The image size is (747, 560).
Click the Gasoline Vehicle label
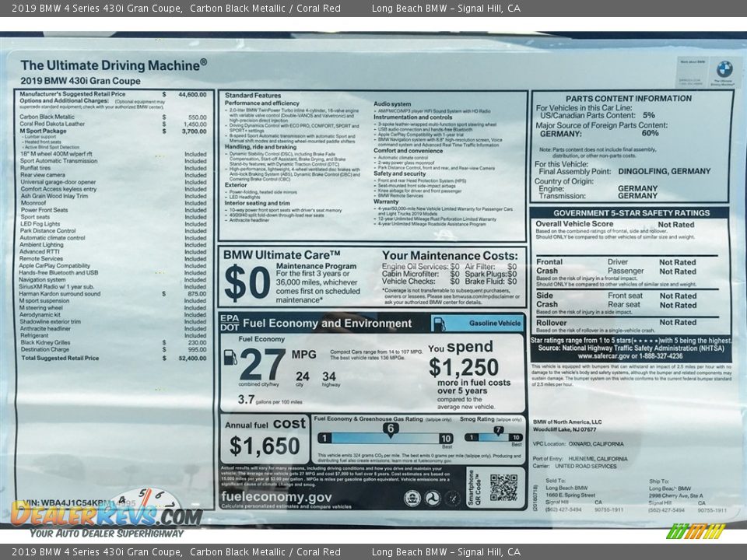[x=495, y=323]
